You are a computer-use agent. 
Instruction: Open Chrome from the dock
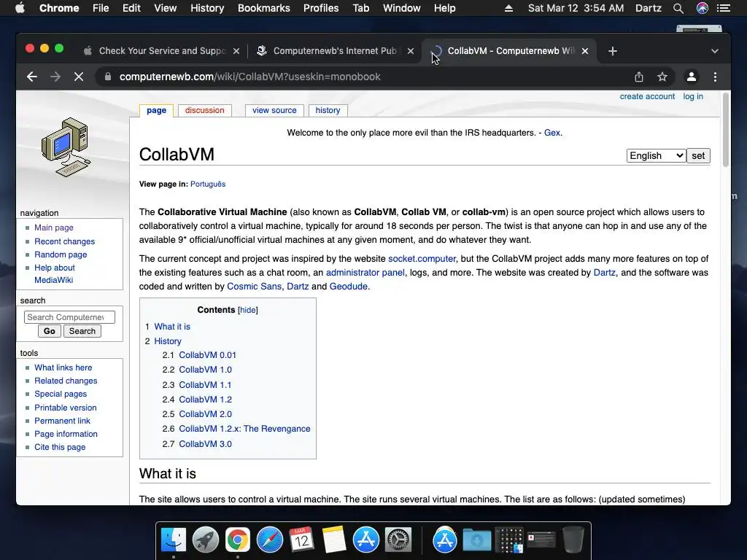click(x=237, y=540)
